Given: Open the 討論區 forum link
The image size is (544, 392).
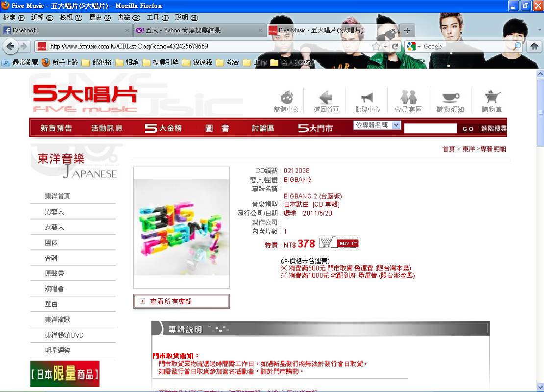Looking at the screenshot, I should pos(263,128).
